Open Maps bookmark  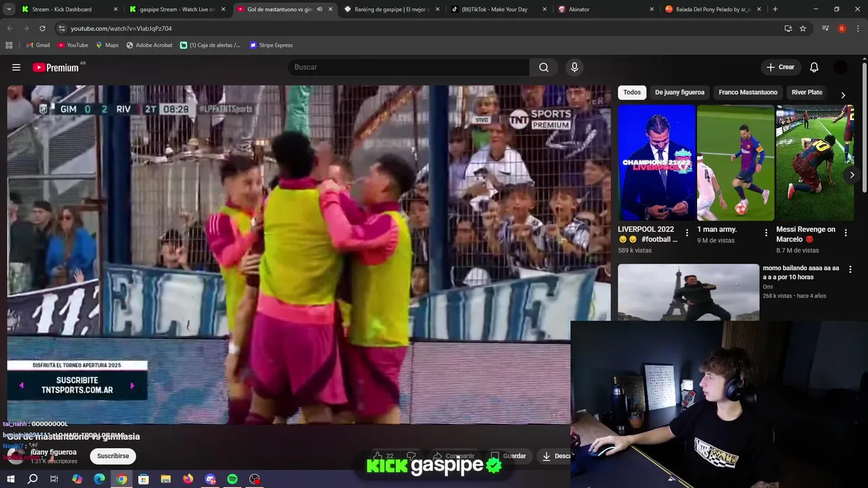point(107,45)
